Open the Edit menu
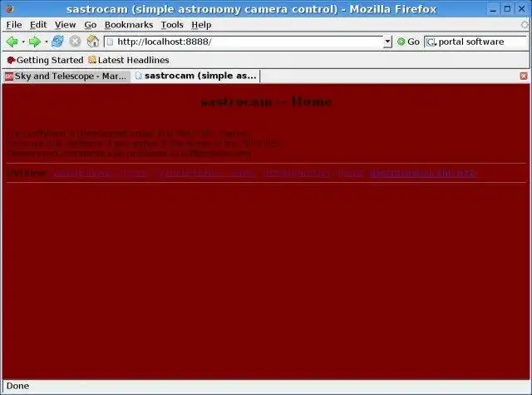 (x=38, y=25)
